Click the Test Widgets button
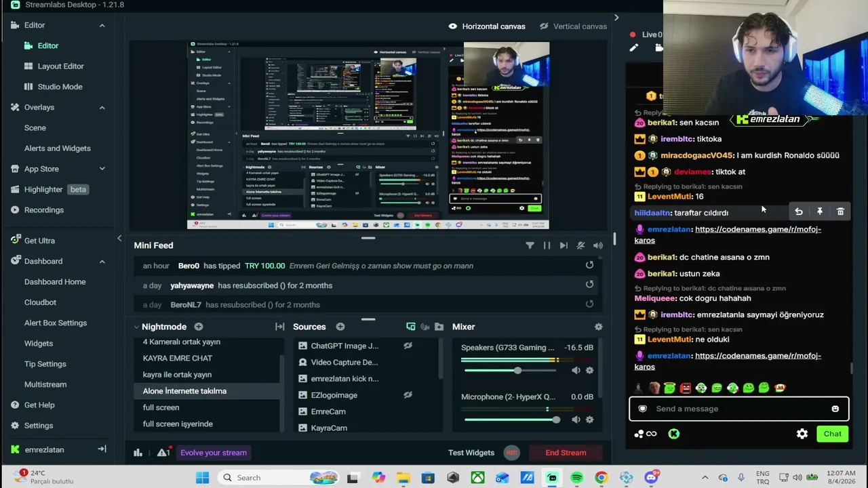 tap(471, 453)
